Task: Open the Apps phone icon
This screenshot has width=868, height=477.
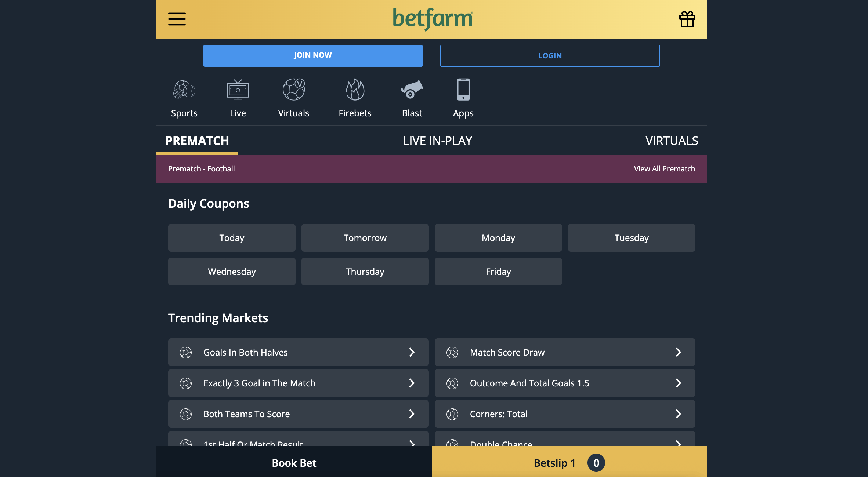Action: coord(463,89)
